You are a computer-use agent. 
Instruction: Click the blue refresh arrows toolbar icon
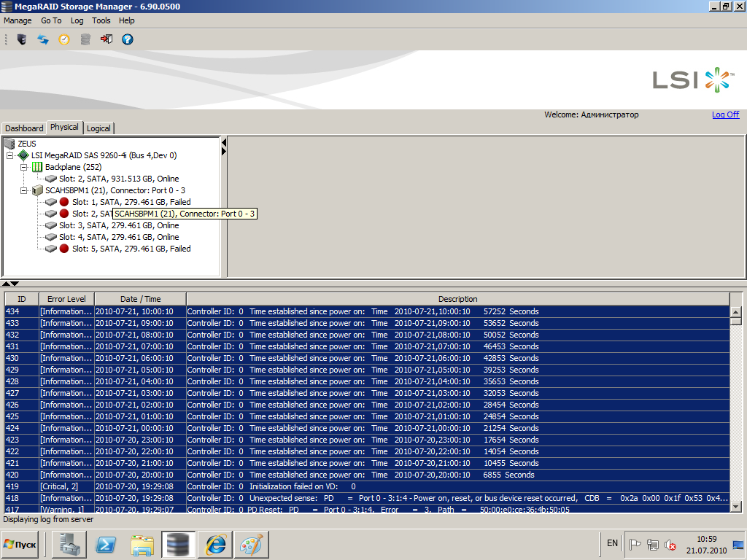(43, 39)
